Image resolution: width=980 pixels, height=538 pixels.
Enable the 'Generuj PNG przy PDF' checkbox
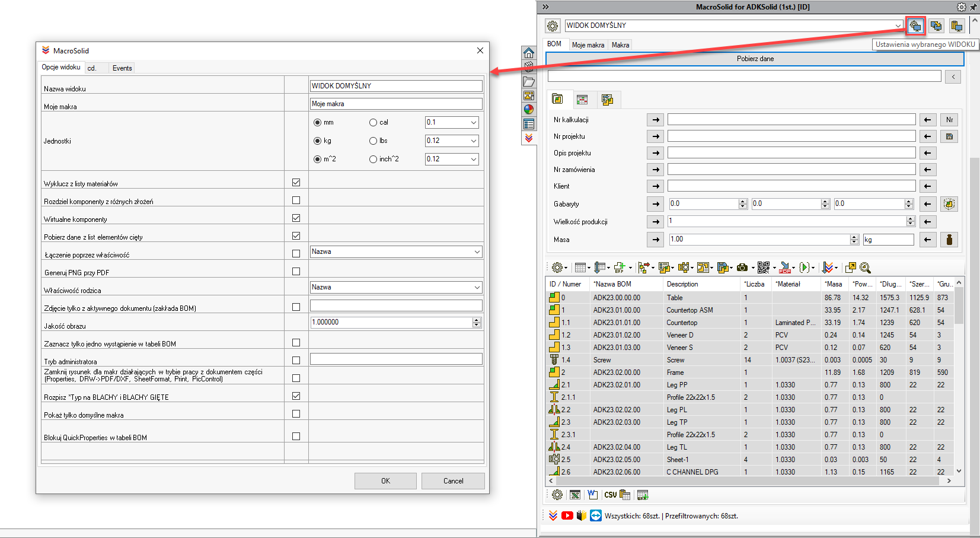tap(296, 271)
